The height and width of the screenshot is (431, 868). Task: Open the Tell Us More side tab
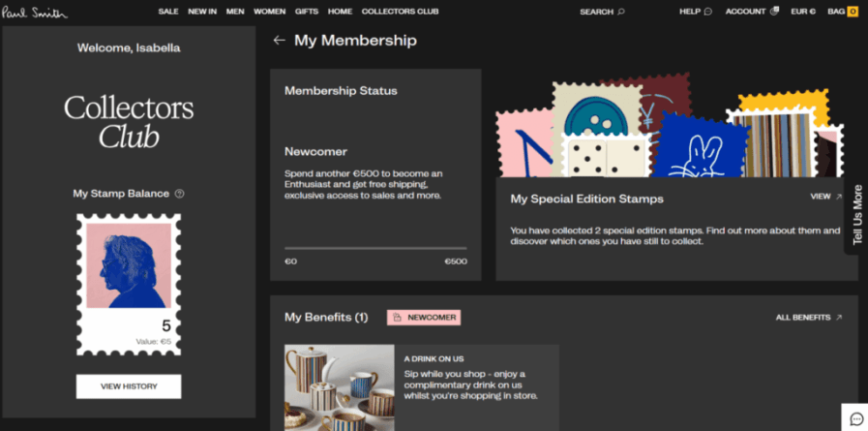pos(857,215)
